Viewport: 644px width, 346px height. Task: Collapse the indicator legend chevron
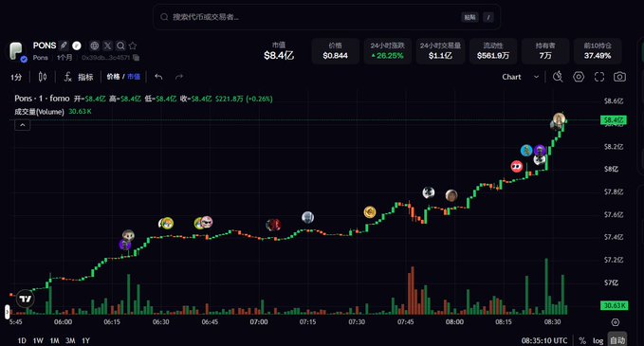coord(23,125)
